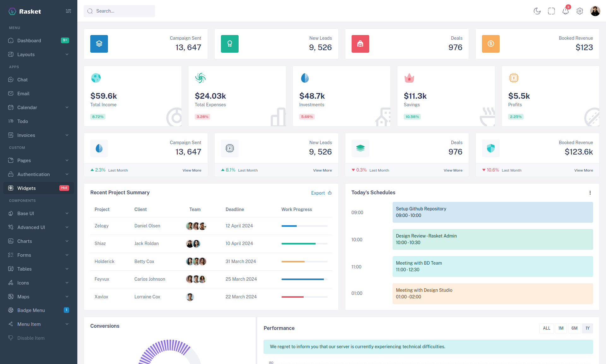View More on Booked Revenue card
The image size is (606, 364).
pos(584,170)
